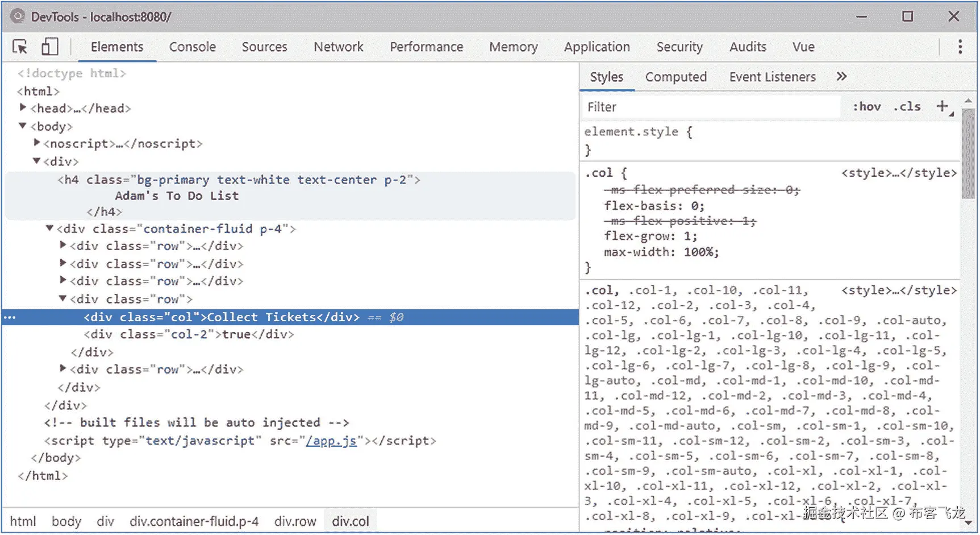The image size is (980, 535).
Task: Open the Audits tab
Action: pos(748,47)
